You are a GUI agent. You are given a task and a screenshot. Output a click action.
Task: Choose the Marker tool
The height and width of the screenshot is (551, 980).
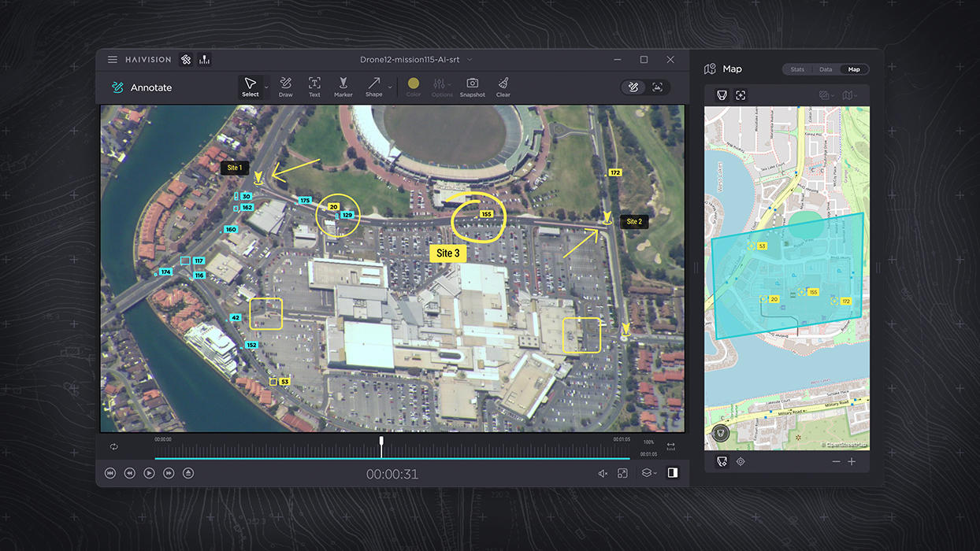pos(343,87)
